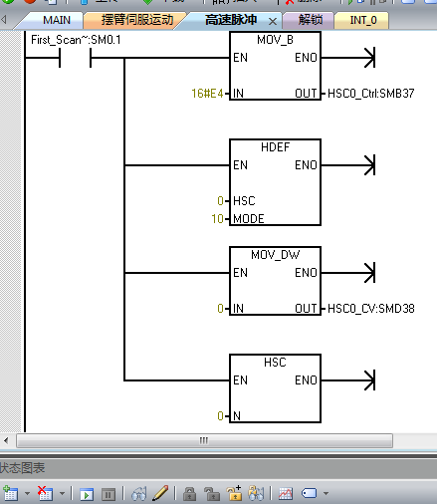Switch to the INT_0 tab
This screenshot has width=437, height=504.
(363, 20)
